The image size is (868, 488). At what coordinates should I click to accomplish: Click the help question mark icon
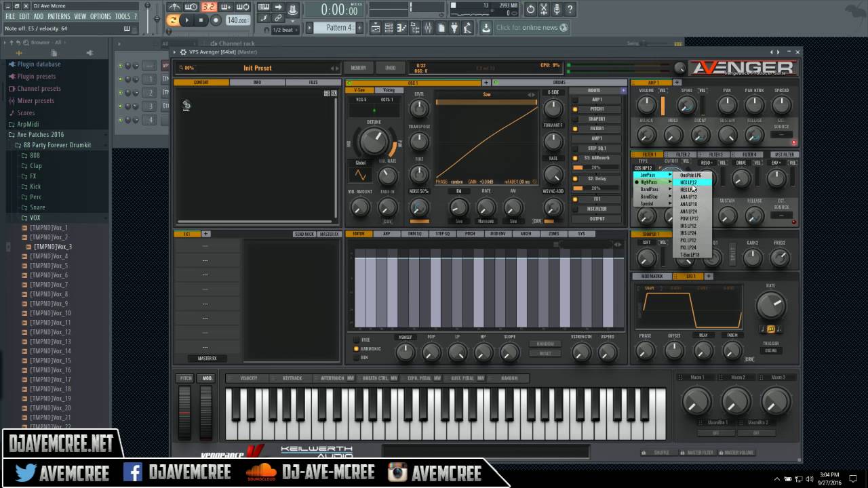[569, 9]
